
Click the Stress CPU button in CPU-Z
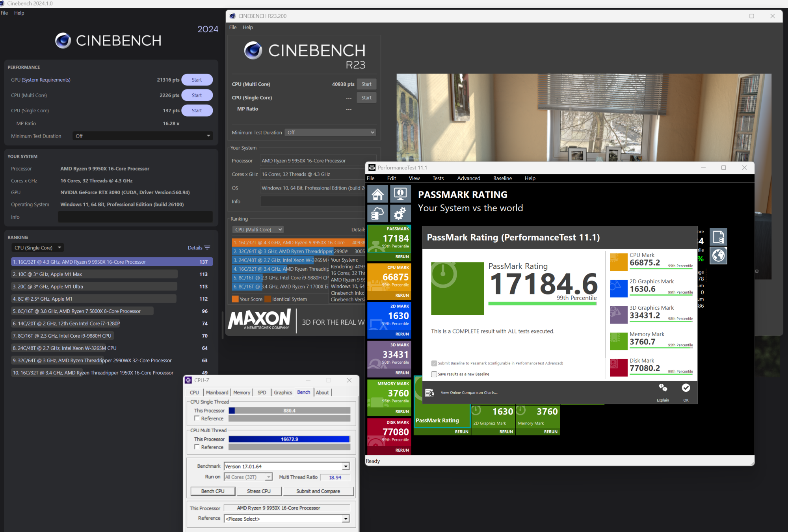point(259,491)
